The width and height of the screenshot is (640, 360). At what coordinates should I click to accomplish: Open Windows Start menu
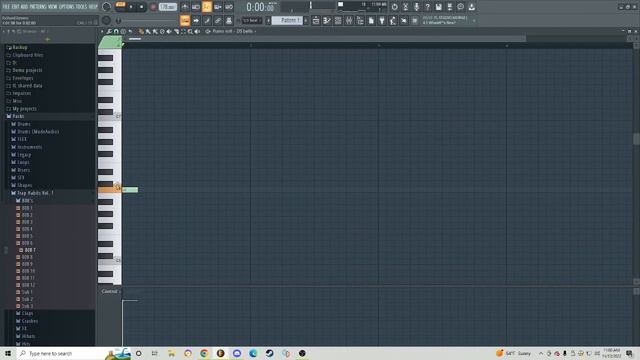click(8, 353)
